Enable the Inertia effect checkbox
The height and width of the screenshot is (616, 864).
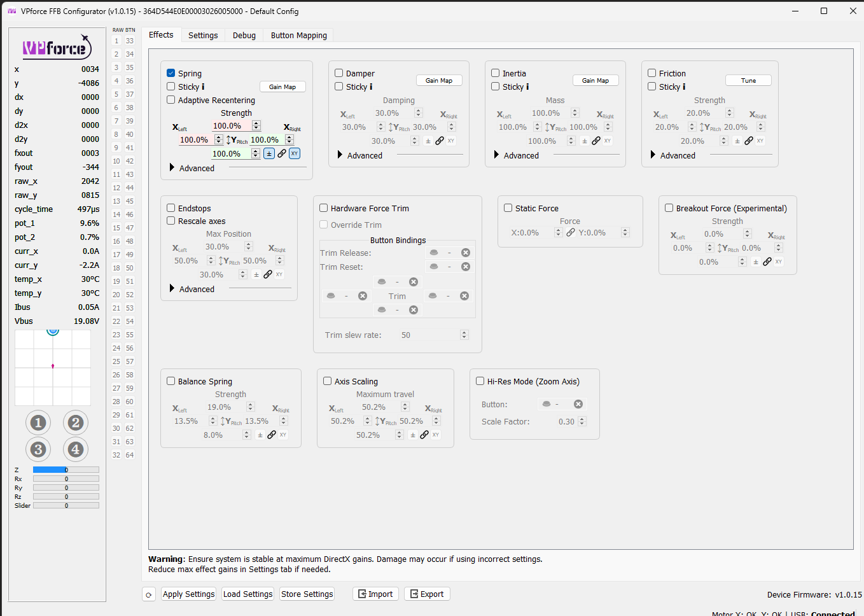pos(496,73)
